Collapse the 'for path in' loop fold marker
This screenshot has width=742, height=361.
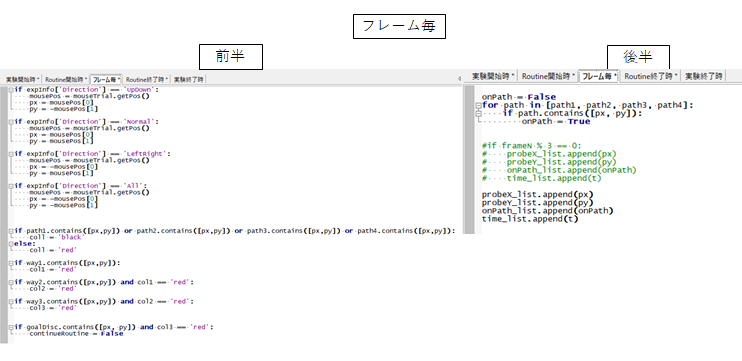pos(478,105)
